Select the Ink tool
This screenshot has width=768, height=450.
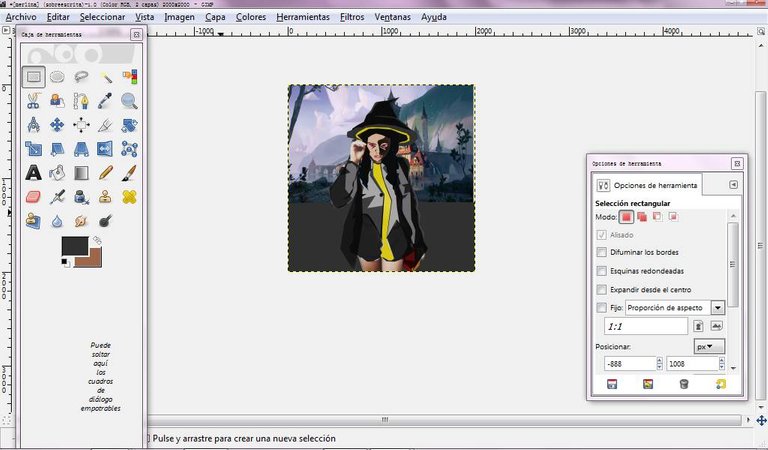tap(81, 197)
